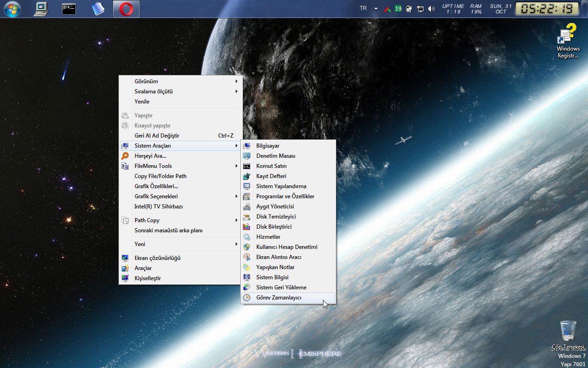Screen dimensions: 588x368
Task: Click the Aygıt Yöneticisi icon
Action: [x=247, y=207]
